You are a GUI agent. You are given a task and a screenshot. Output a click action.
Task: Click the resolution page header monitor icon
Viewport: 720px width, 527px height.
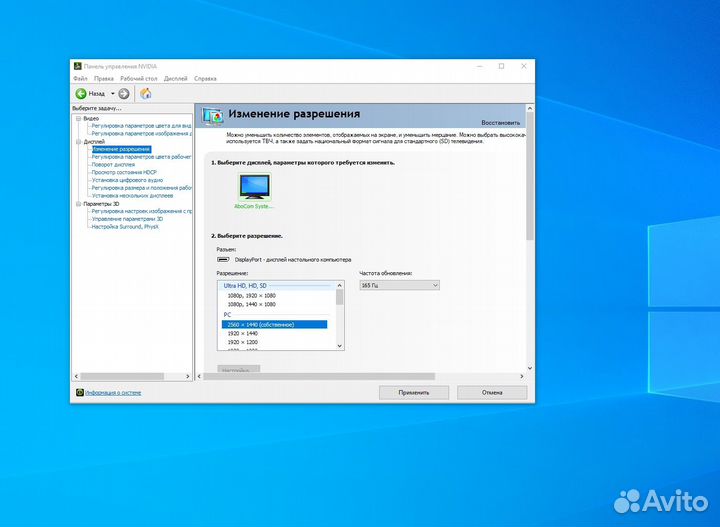coord(212,115)
